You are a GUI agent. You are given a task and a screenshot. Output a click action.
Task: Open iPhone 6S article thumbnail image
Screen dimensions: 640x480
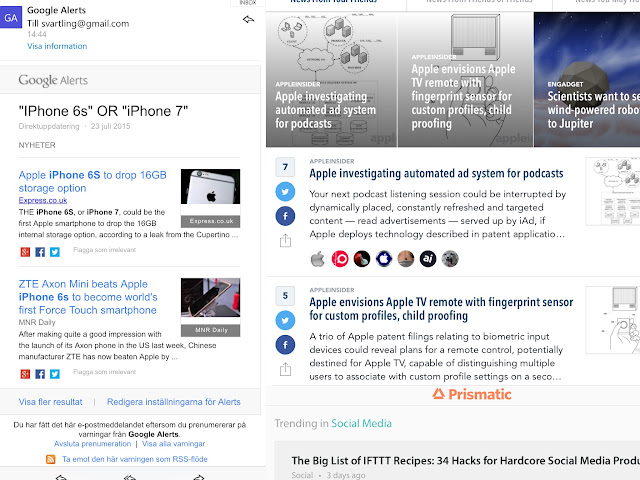click(211, 187)
